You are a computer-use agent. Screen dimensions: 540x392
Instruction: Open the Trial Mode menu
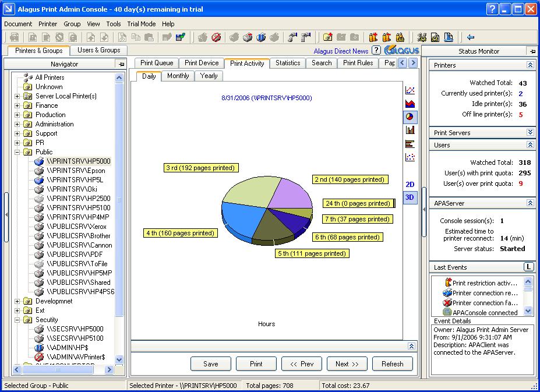tap(141, 24)
